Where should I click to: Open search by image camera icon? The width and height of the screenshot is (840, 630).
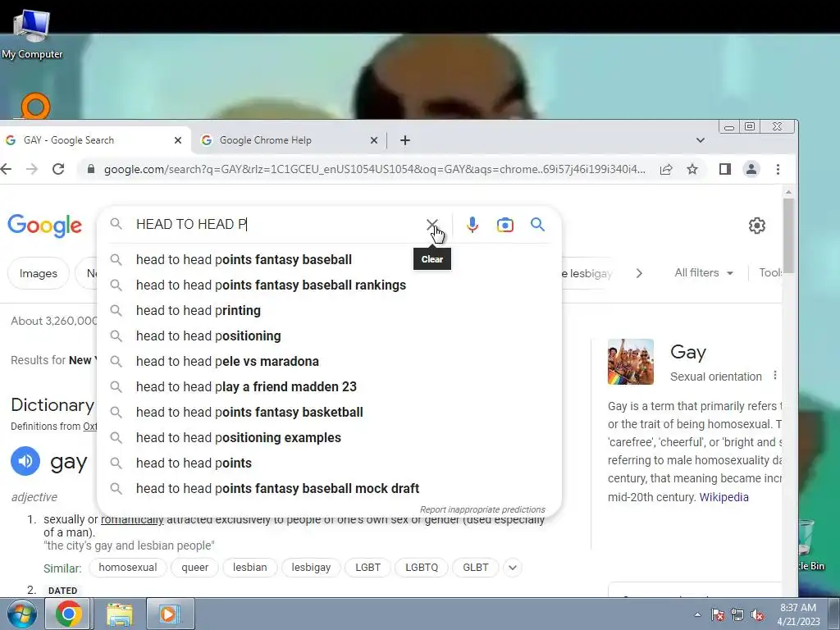click(x=504, y=225)
